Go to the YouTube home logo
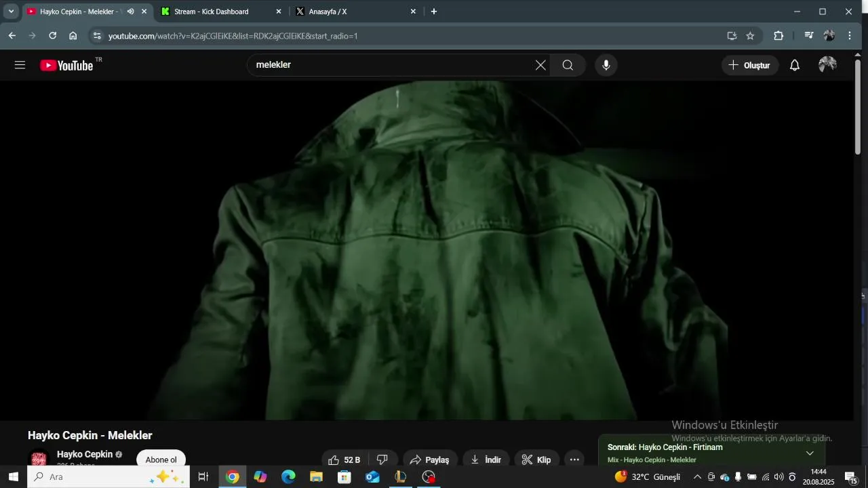 pos(66,65)
